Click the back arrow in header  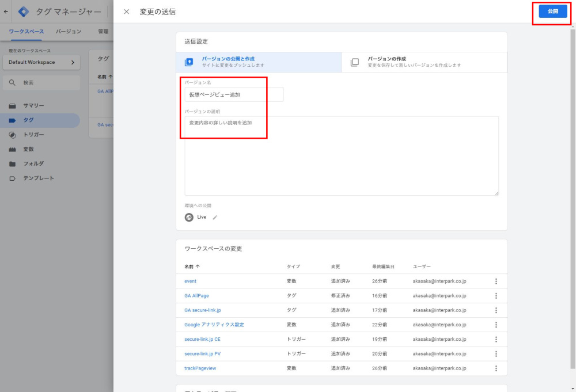click(x=6, y=12)
